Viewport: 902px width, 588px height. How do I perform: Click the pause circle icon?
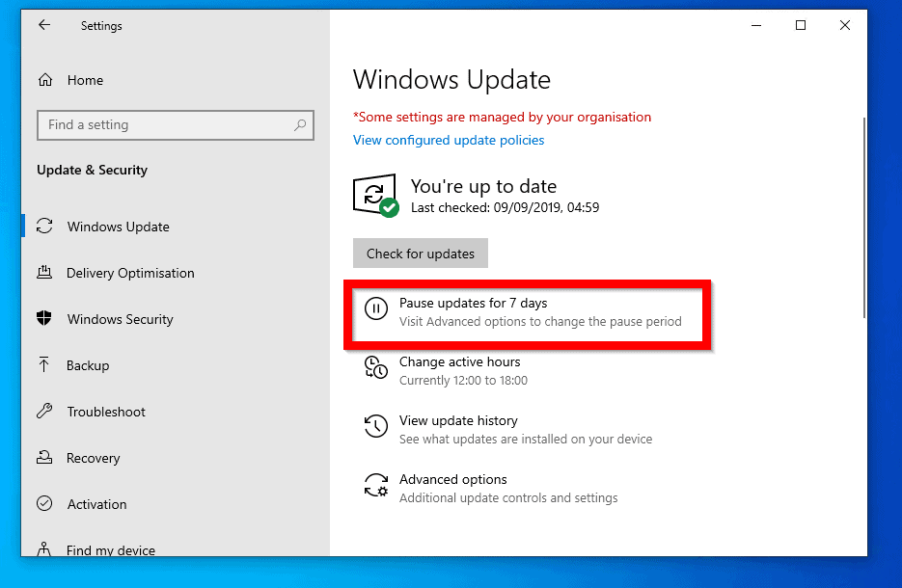coord(376,308)
